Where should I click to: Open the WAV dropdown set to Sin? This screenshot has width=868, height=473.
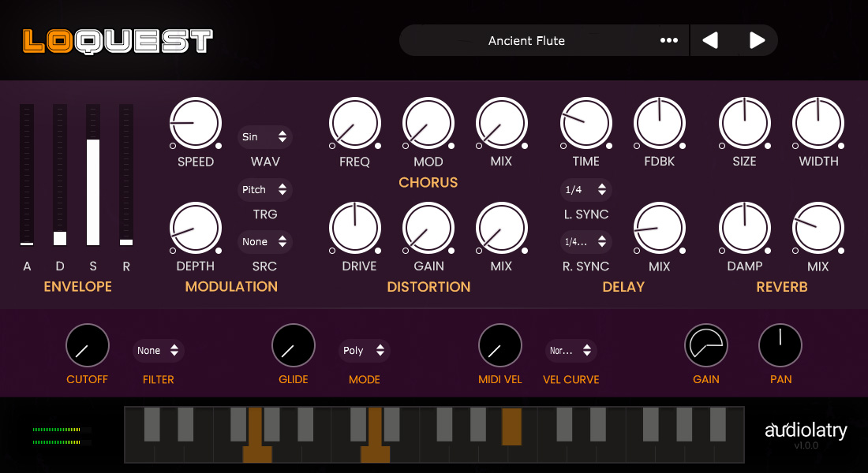(x=264, y=136)
